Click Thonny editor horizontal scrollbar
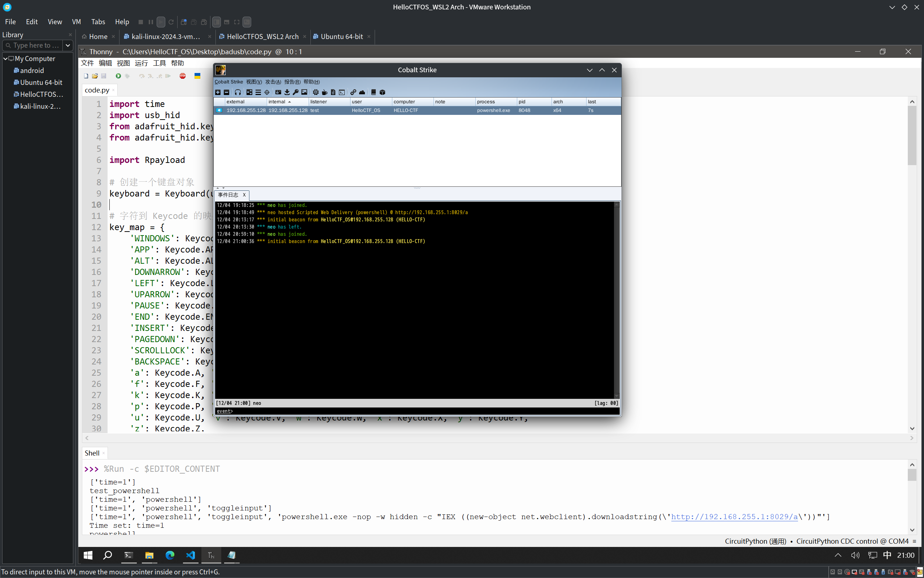 tap(499, 438)
